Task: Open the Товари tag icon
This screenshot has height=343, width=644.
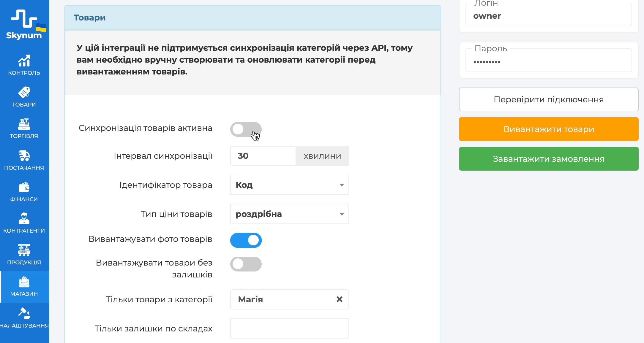Action: (x=24, y=92)
